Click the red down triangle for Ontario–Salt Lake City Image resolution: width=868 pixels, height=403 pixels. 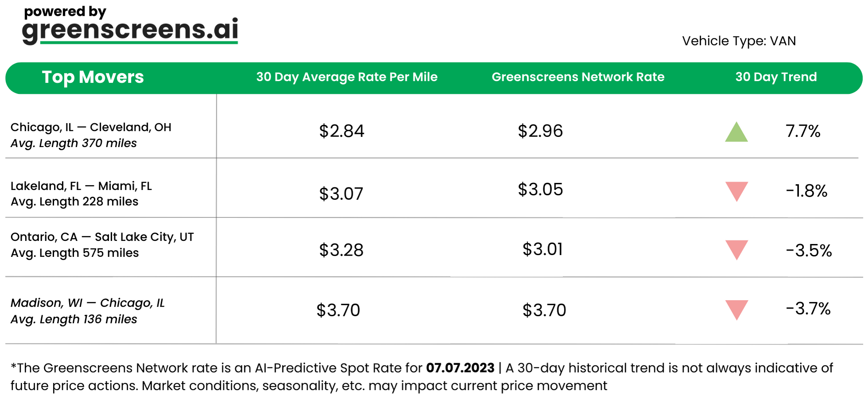pyautogui.click(x=736, y=249)
